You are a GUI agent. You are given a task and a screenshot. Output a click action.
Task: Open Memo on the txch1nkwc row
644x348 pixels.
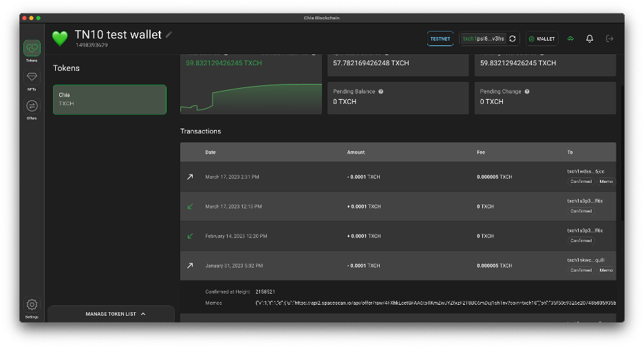click(x=605, y=270)
